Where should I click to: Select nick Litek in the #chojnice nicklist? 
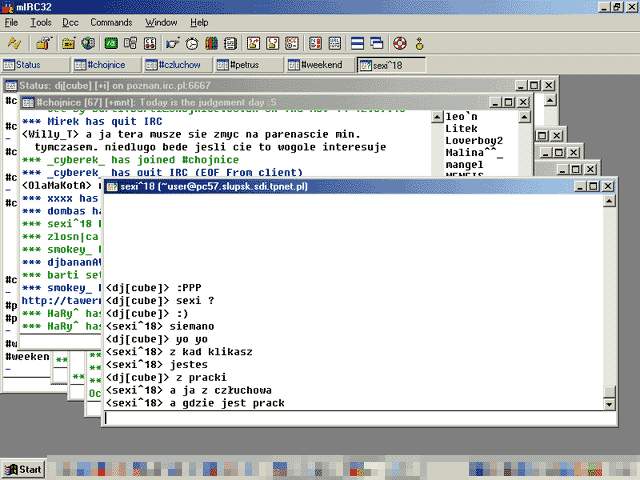[461, 129]
